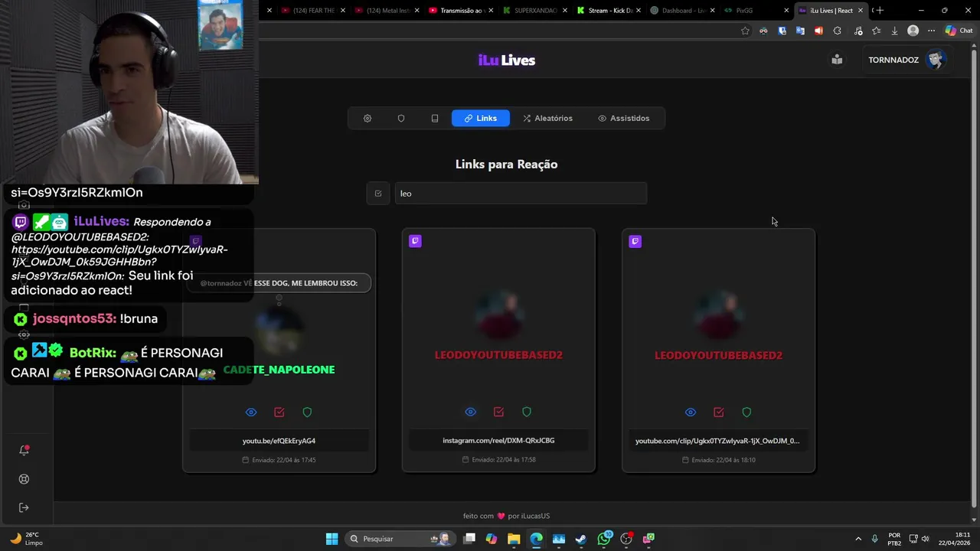The height and width of the screenshot is (551, 980).
Task: Open Steam from the taskbar
Action: coord(581,539)
